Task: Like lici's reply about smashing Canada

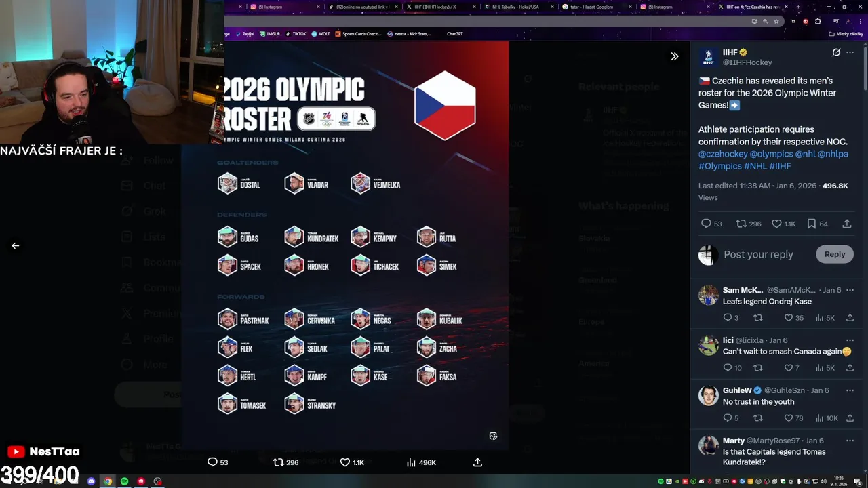Action: click(788, 368)
